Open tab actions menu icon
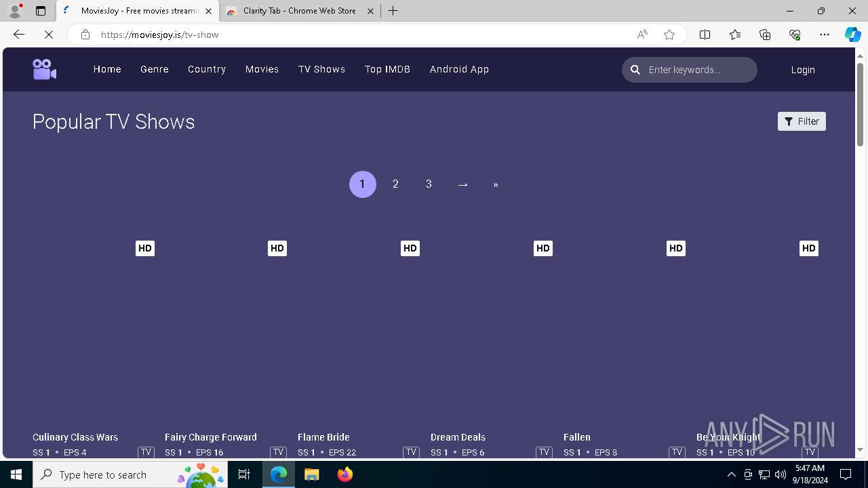This screenshot has height=488, width=868. [41, 11]
